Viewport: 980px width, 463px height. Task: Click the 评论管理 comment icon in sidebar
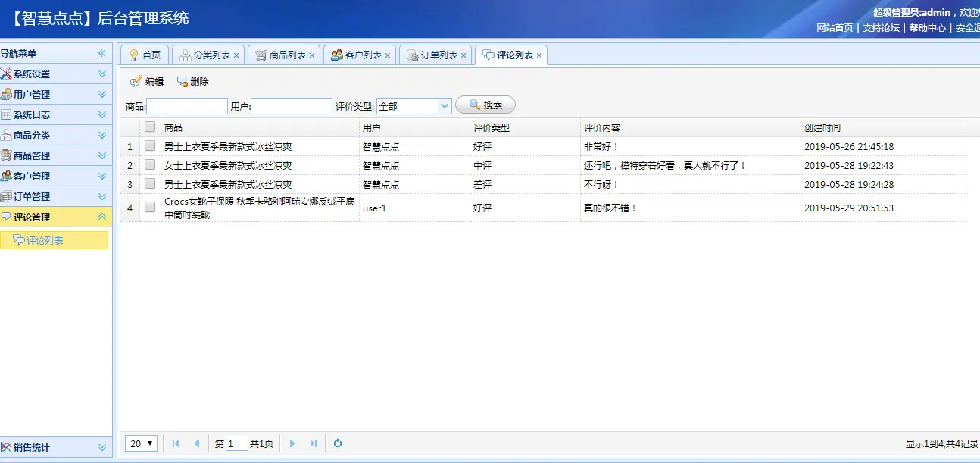point(6,217)
